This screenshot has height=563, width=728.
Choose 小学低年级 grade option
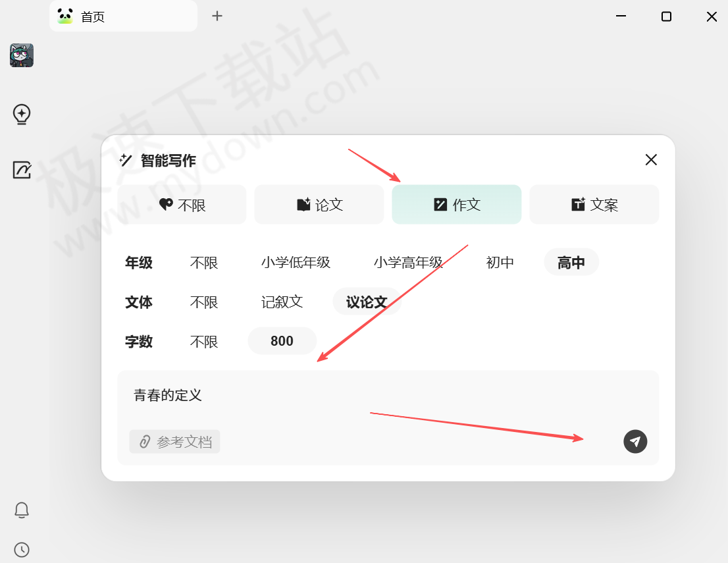point(296,263)
